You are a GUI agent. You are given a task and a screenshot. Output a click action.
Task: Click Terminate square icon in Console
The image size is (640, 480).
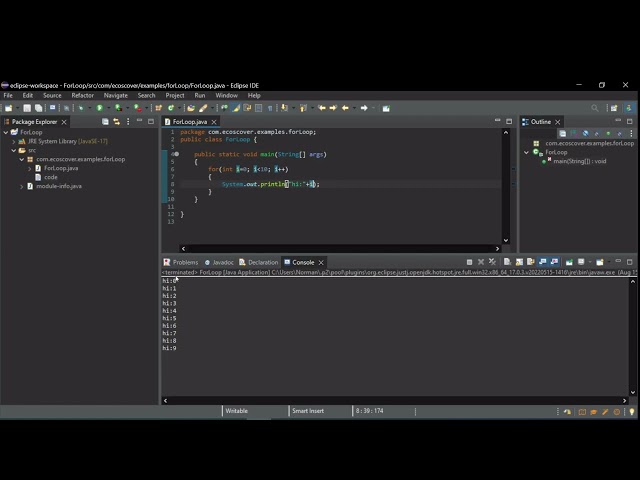coord(469,262)
